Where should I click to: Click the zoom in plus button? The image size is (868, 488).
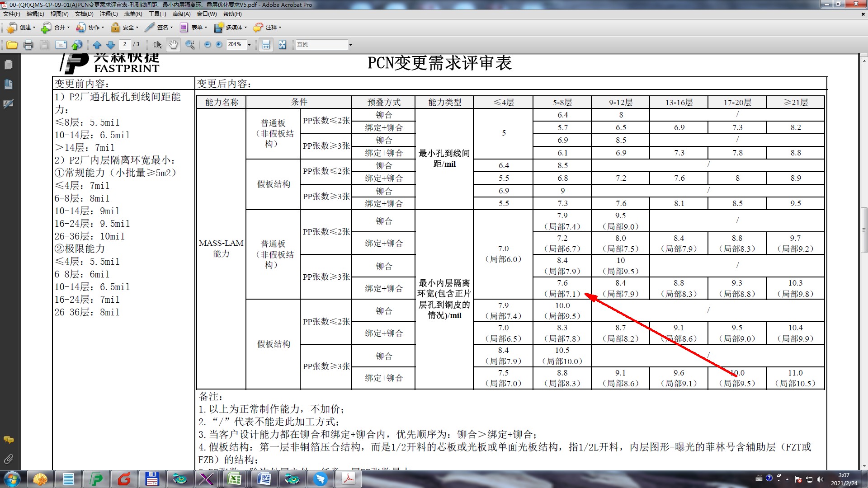[219, 45]
